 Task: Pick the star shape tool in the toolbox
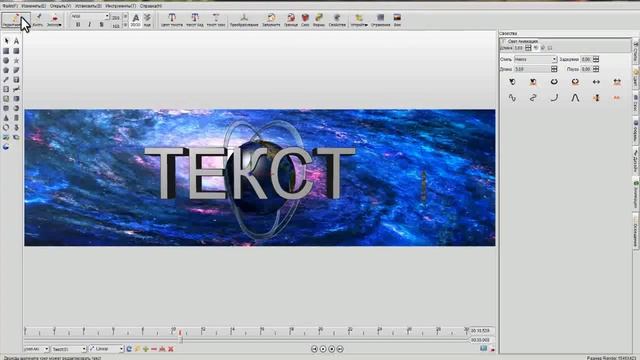[16, 60]
